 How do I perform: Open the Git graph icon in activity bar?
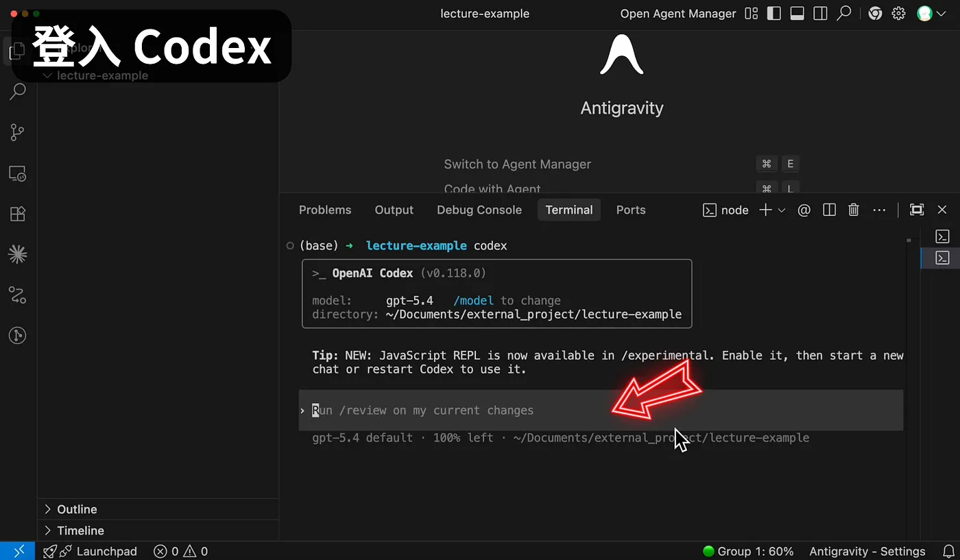point(18,335)
